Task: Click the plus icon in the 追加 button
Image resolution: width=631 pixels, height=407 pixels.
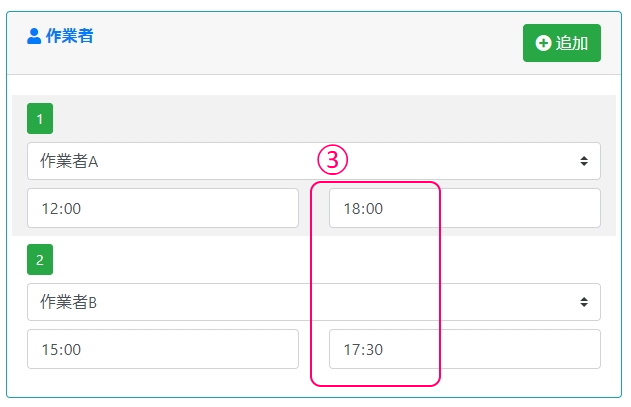Action: pos(543,43)
